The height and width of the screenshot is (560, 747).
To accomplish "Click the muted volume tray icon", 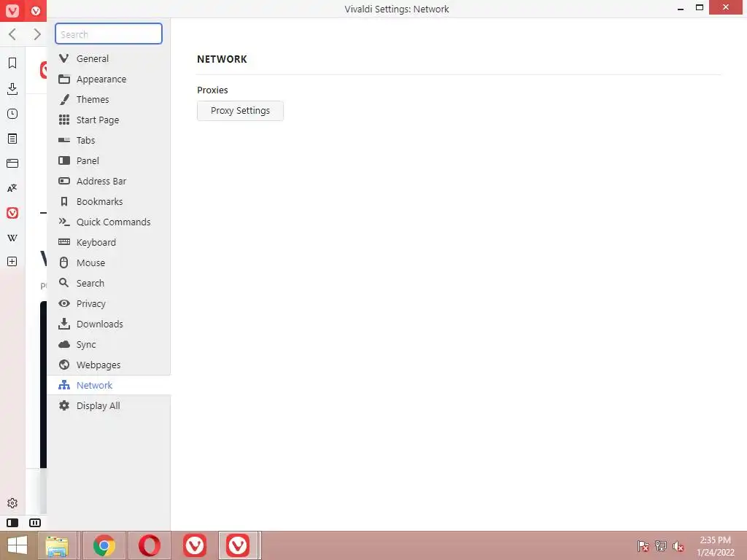I will pyautogui.click(x=678, y=545).
